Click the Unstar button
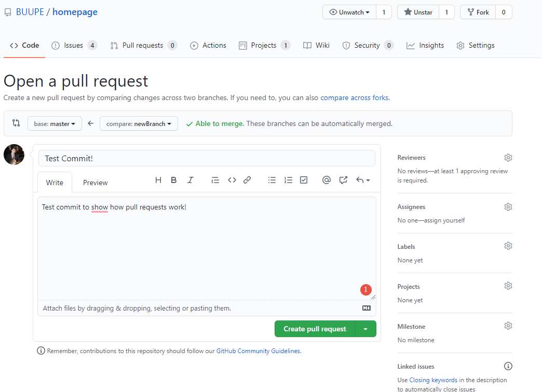The width and height of the screenshot is (542, 392). (x=418, y=12)
